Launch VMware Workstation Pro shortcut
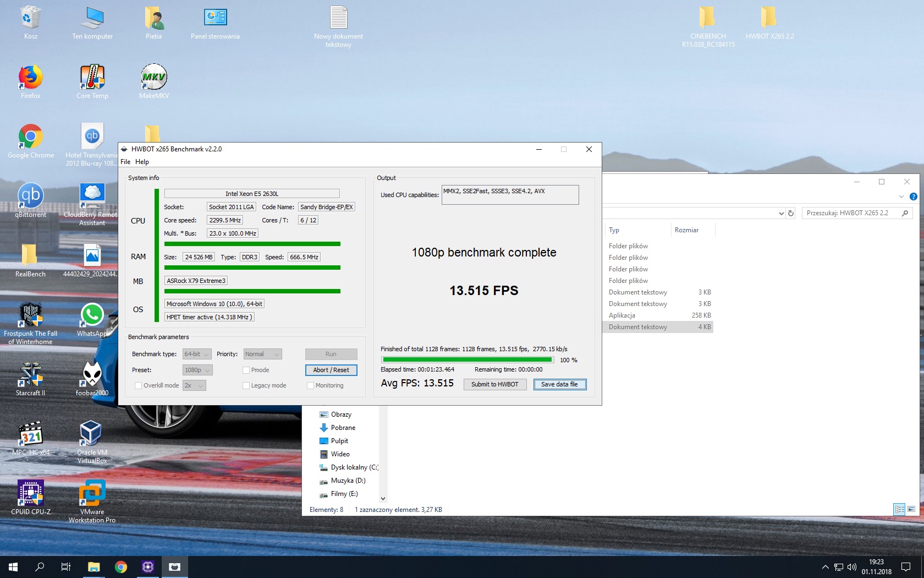The image size is (924, 578). tap(92, 493)
